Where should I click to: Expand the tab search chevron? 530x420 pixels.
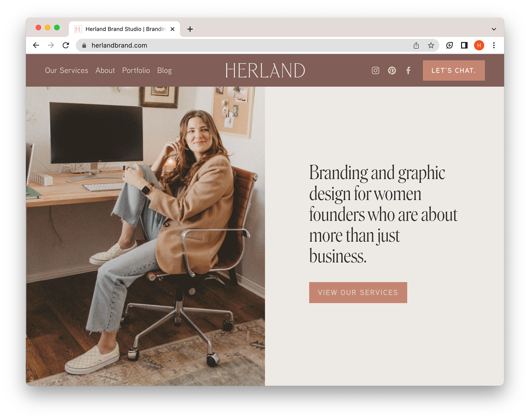(x=494, y=29)
